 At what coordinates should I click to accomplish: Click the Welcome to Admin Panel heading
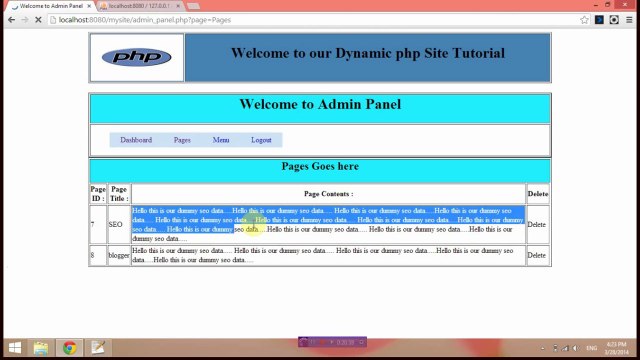click(x=320, y=104)
